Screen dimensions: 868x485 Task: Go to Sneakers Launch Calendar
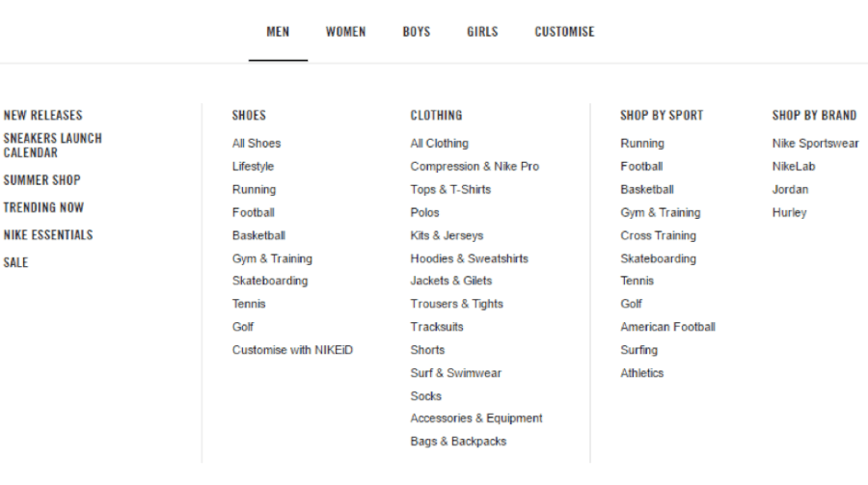pyautogui.click(x=52, y=146)
